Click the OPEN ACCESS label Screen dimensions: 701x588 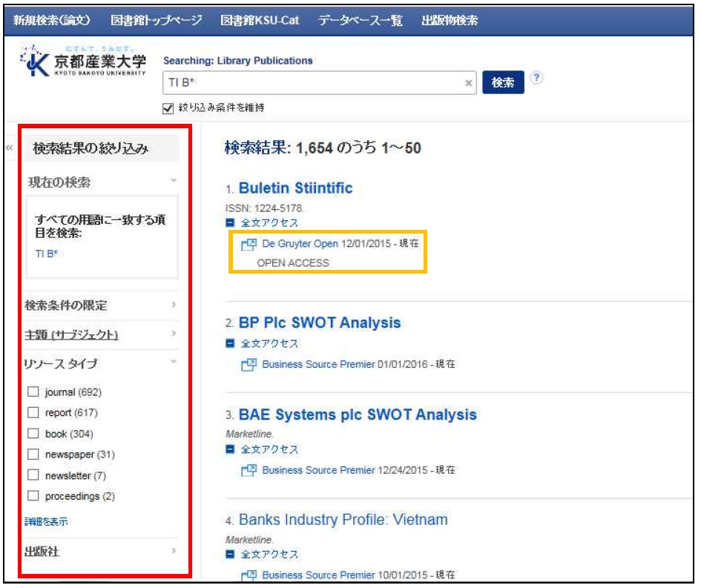[293, 263]
